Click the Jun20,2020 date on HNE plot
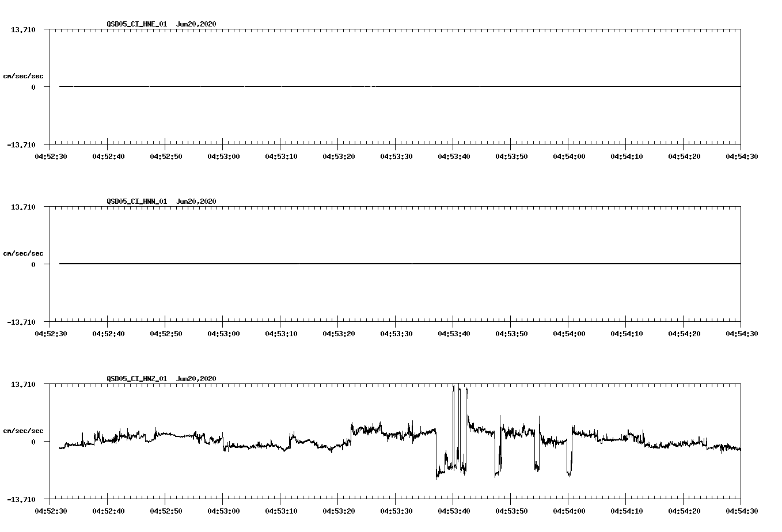Screen dimensions: 782x532 coord(196,24)
